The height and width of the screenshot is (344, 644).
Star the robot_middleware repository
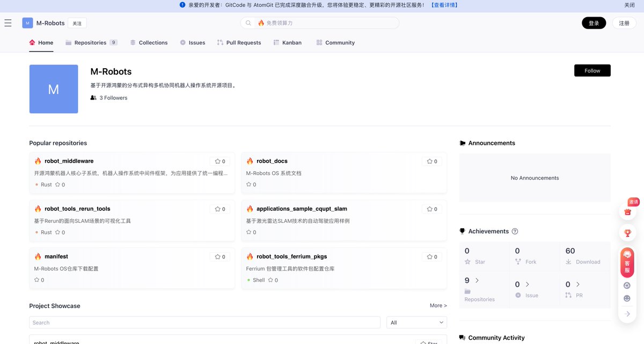[219, 160]
